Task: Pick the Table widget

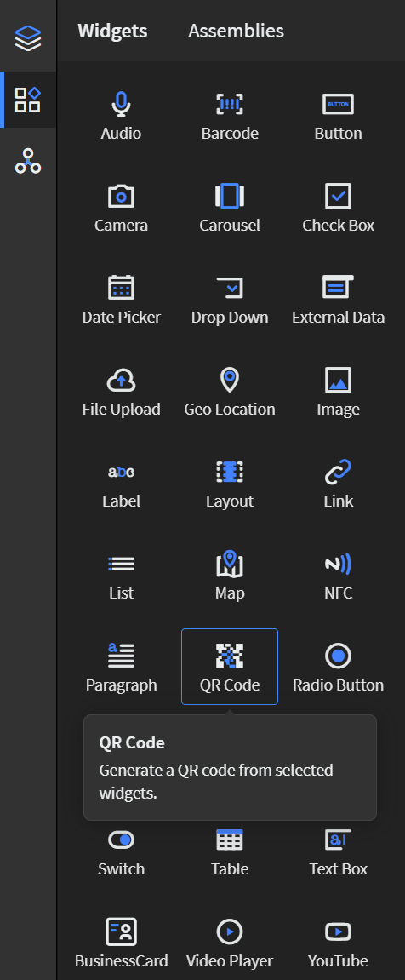Action: click(x=230, y=851)
